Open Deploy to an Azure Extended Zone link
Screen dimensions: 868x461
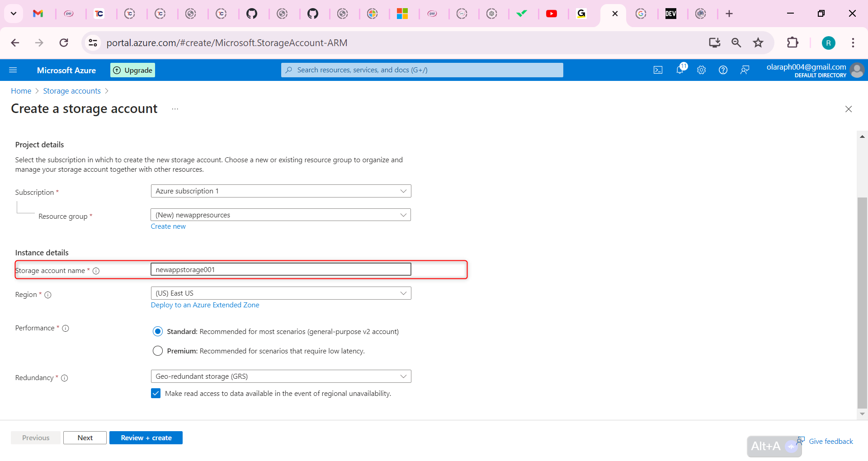[x=205, y=305]
